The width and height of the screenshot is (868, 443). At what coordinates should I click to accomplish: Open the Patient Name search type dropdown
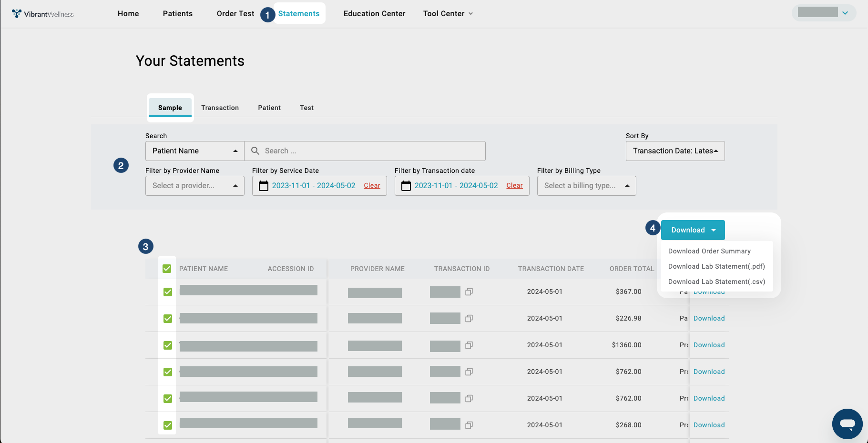pos(194,151)
